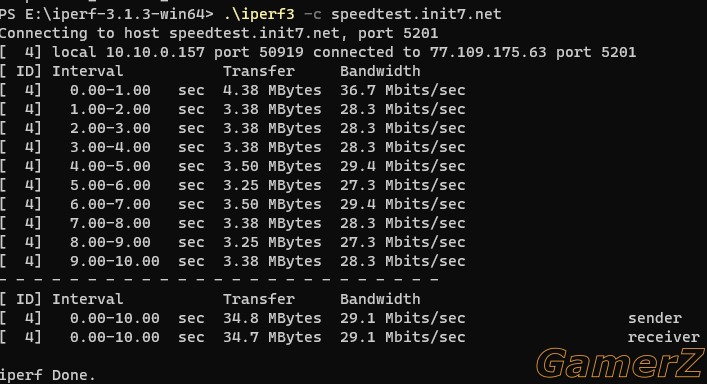Click the 4.00-5.00 interval row
The image size is (707, 384).
click(233, 166)
